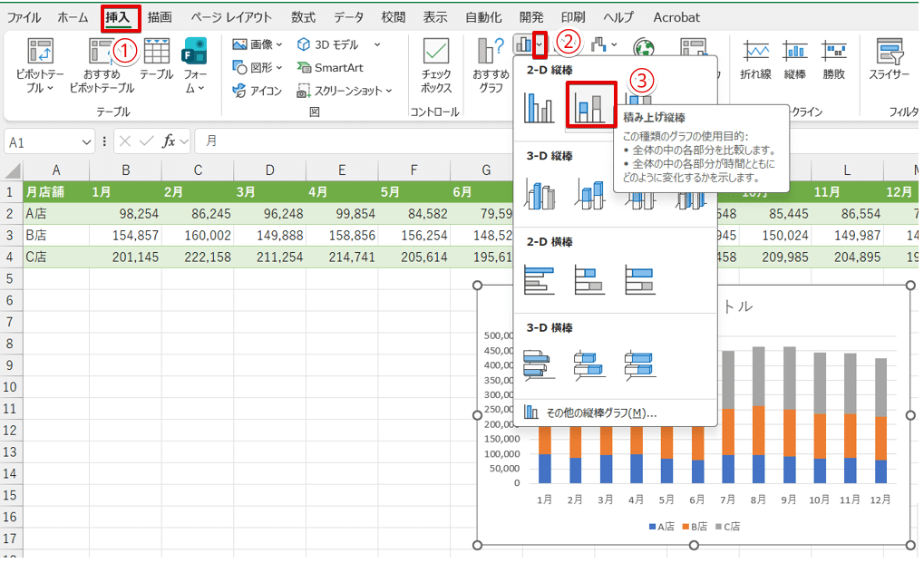Click the 折れ線 sparkline icon

tap(755, 58)
